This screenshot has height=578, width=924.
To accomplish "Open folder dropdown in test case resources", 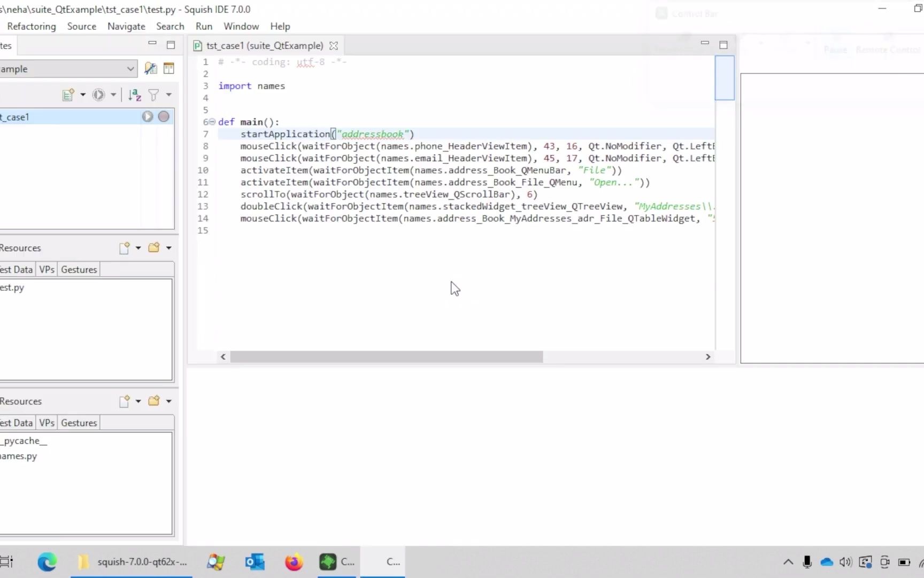I will 169,248.
